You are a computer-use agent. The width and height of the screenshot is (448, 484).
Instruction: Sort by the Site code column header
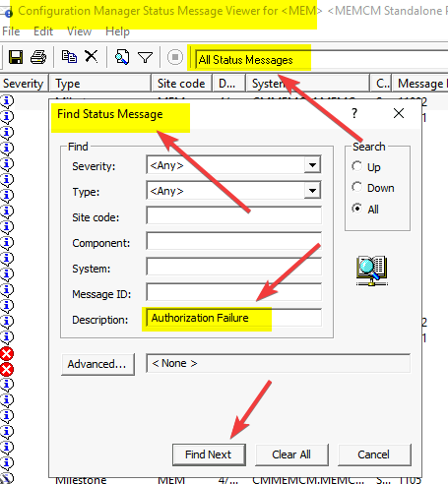point(181,84)
